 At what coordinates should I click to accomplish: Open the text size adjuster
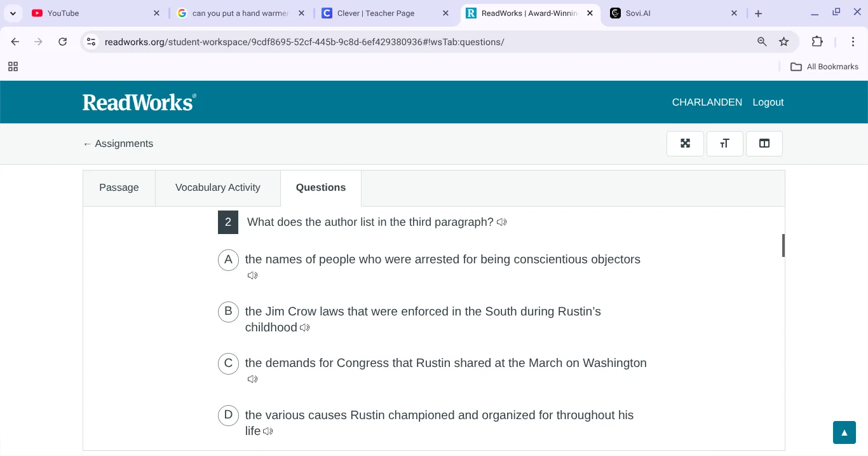724,143
